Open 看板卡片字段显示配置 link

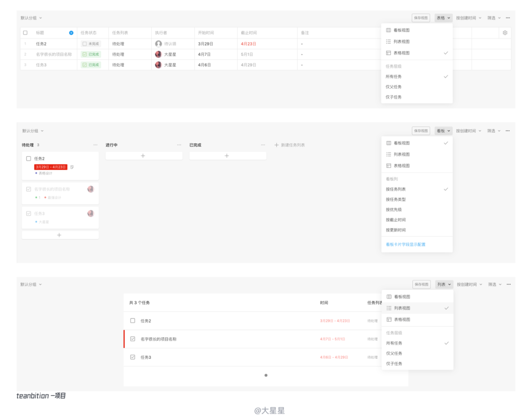coord(405,245)
